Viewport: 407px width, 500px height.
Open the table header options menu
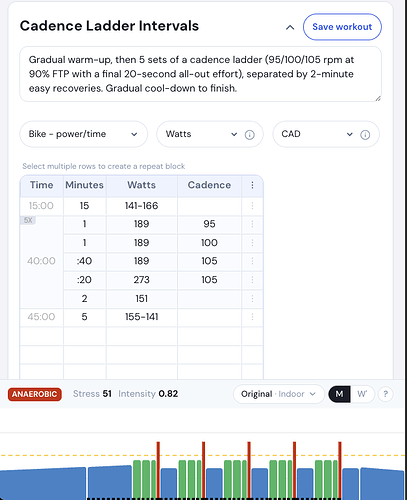252,185
